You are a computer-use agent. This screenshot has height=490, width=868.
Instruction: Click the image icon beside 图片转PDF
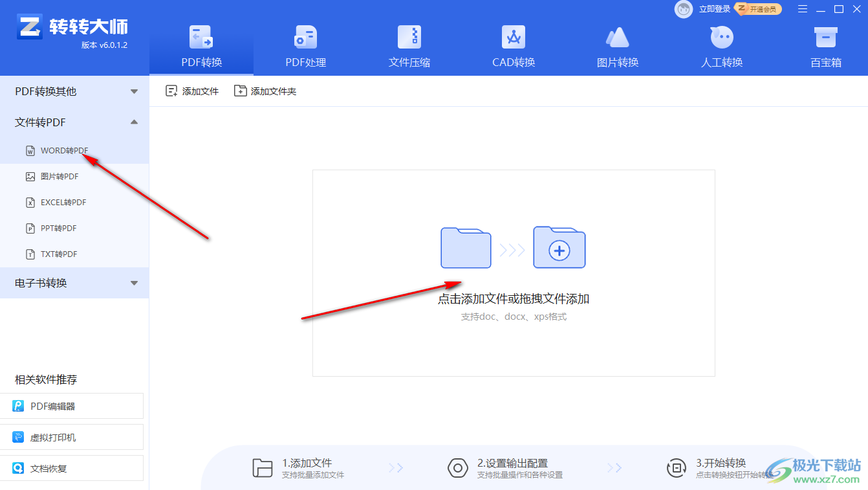point(30,177)
